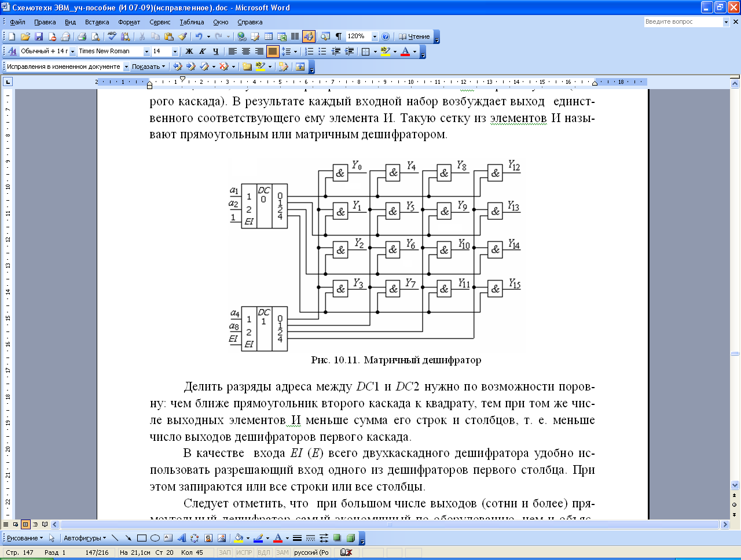Click the Paste clipboard icon

(x=168, y=36)
